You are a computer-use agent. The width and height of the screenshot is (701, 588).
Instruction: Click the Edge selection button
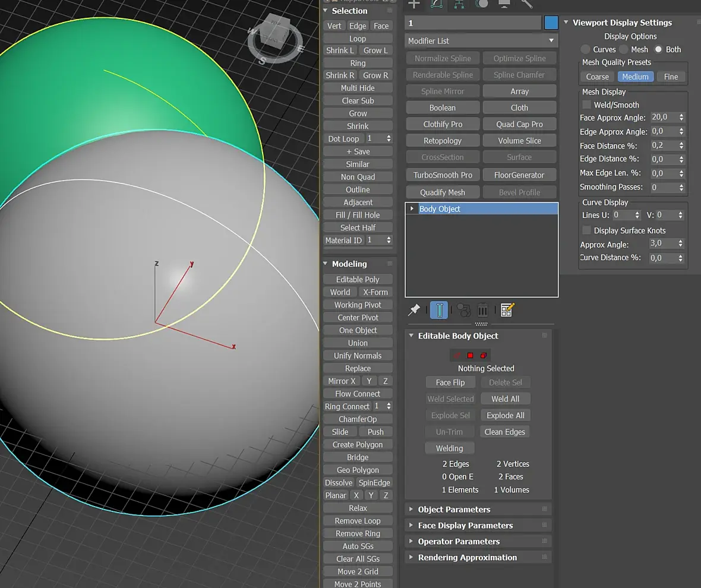[358, 26]
